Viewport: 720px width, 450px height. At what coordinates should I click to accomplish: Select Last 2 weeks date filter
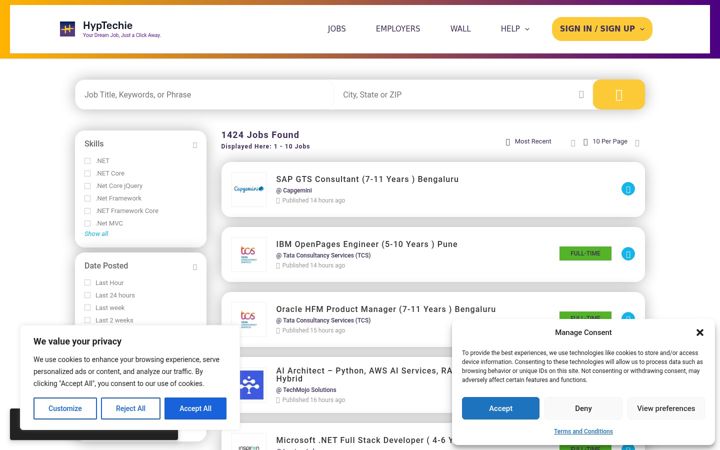coord(87,320)
